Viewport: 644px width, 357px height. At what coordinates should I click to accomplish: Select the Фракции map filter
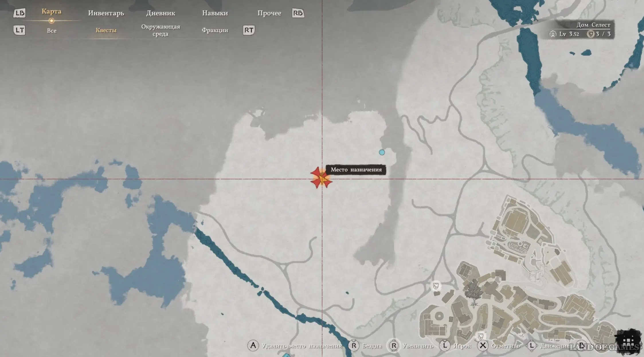(215, 30)
